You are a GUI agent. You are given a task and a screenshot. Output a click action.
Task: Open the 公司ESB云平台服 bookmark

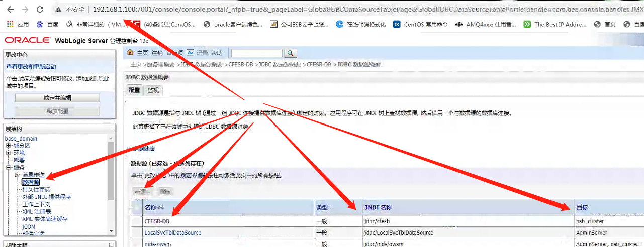click(x=299, y=24)
